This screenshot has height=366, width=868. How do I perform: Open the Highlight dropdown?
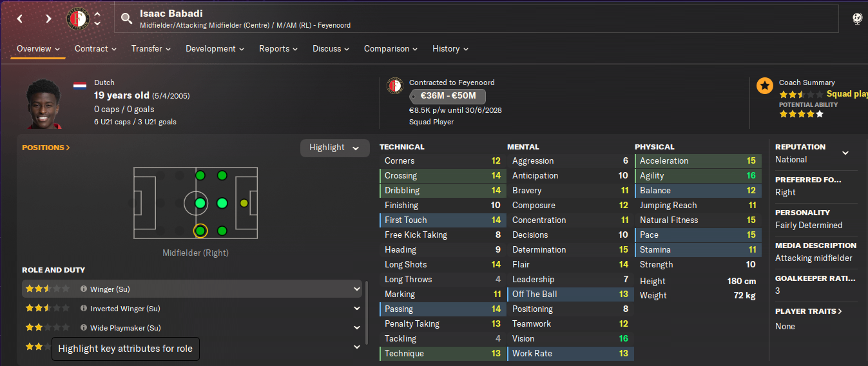(x=335, y=148)
